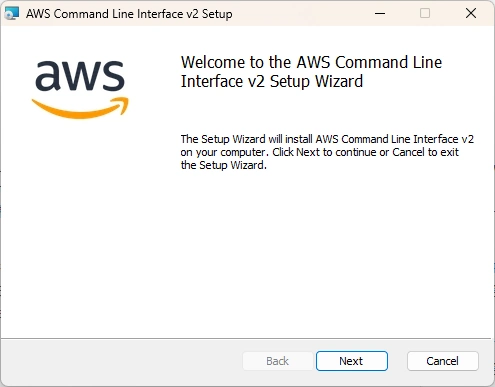Close the setup window with the X
The height and width of the screenshot is (387, 495).
tap(471, 13)
